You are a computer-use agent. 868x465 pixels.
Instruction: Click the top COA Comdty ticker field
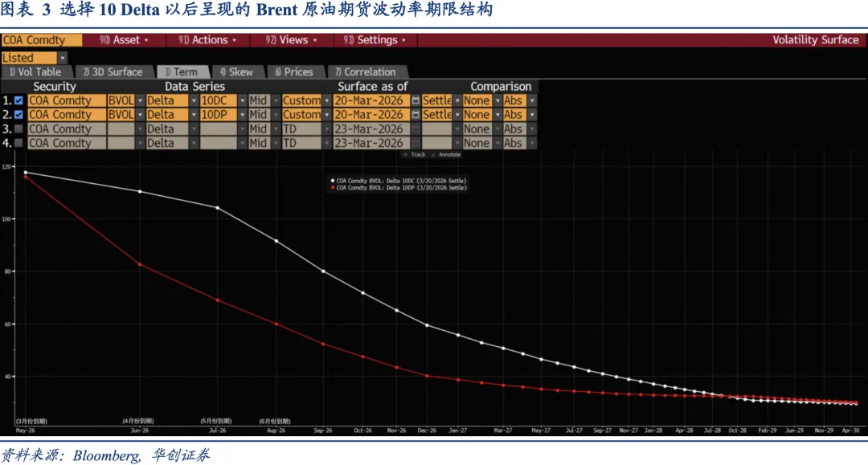click(42, 40)
